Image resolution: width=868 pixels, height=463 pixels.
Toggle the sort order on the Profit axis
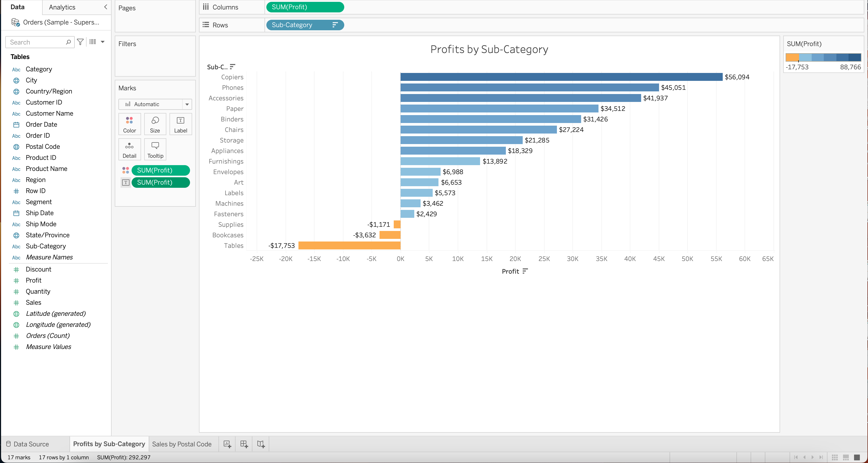pyautogui.click(x=524, y=271)
